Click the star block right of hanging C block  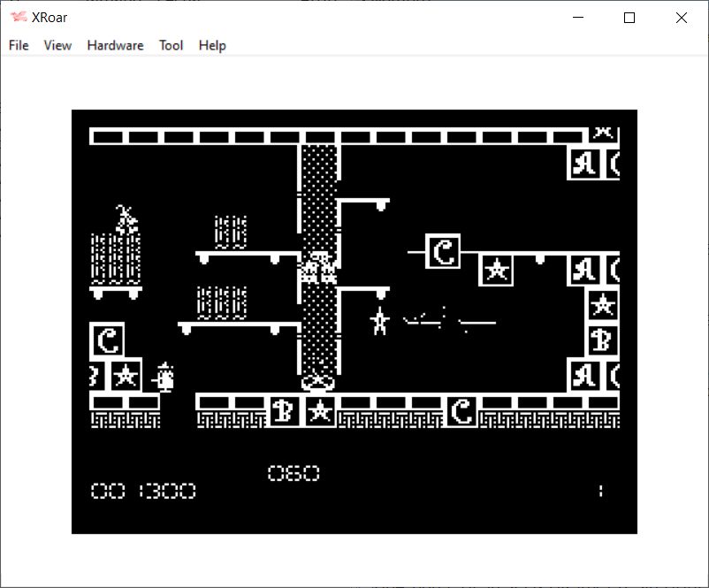(496, 270)
